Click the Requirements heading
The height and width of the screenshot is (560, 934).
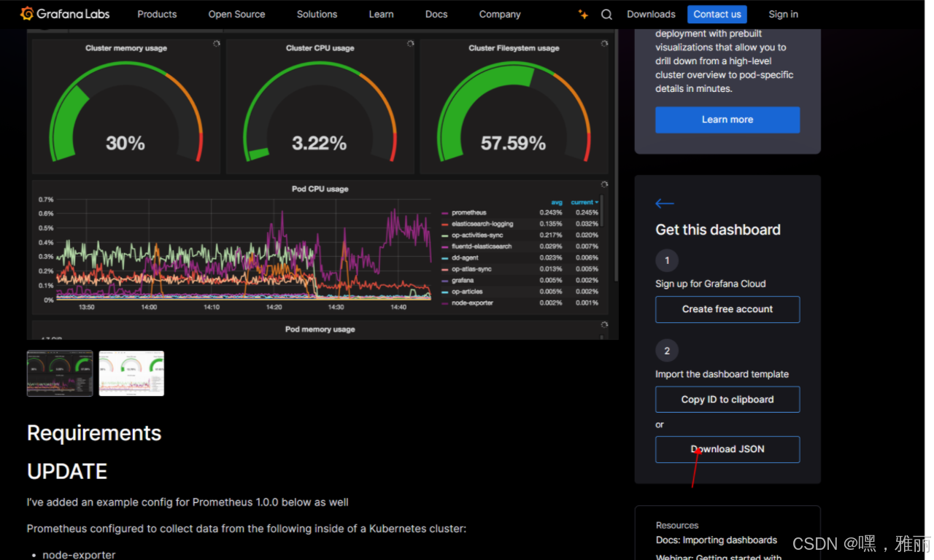click(94, 433)
